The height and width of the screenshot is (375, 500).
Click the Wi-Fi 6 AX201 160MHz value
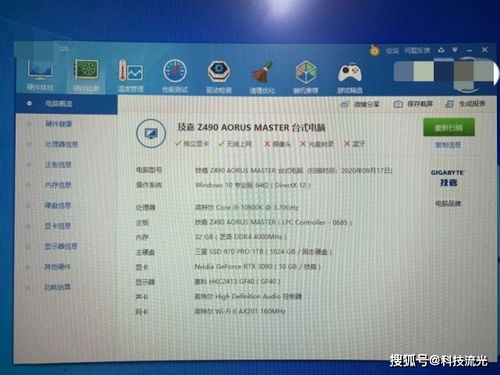point(240,311)
